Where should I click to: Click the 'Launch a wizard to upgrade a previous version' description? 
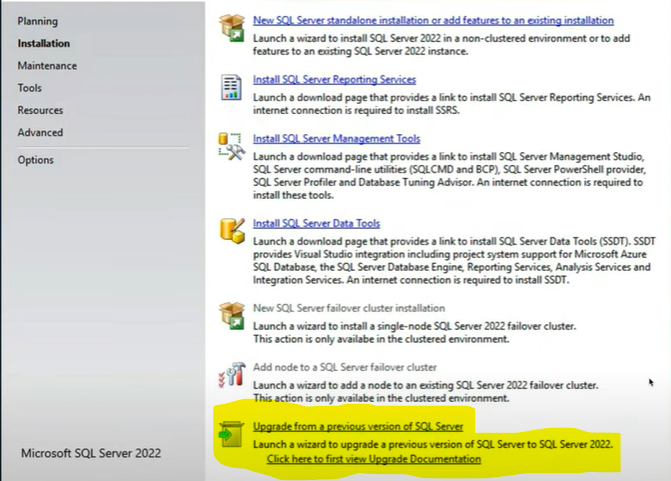(433, 444)
